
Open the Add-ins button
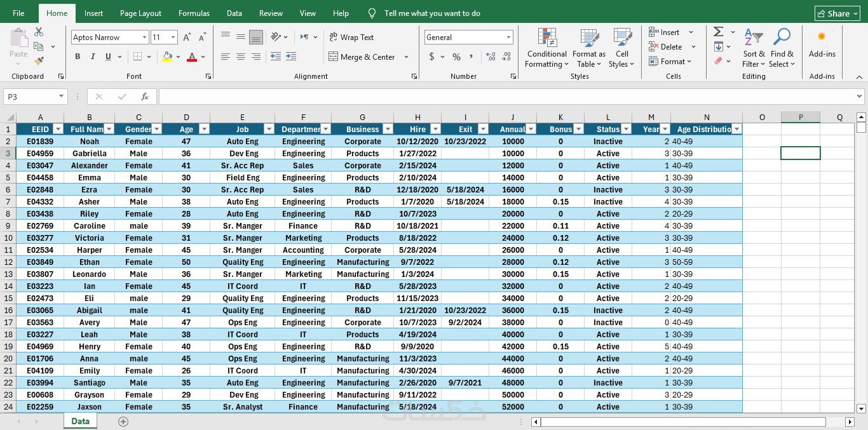point(822,43)
